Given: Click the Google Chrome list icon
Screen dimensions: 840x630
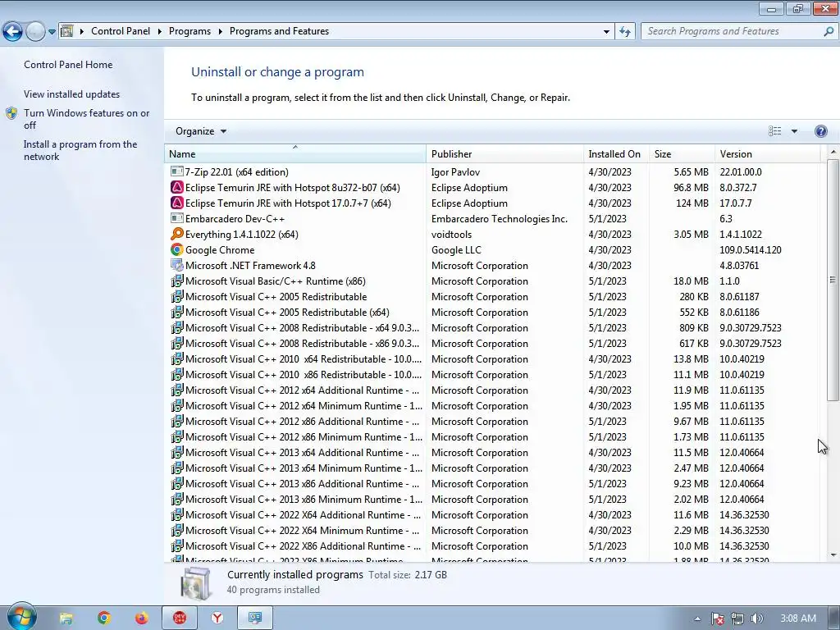Looking at the screenshot, I should coord(177,249).
